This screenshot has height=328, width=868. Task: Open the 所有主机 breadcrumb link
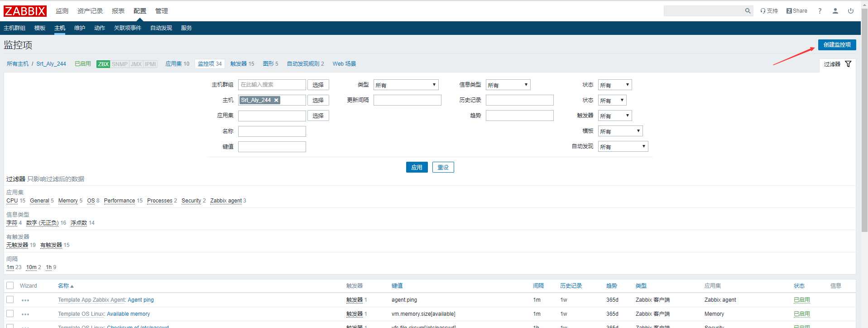pyautogui.click(x=18, y=64)
